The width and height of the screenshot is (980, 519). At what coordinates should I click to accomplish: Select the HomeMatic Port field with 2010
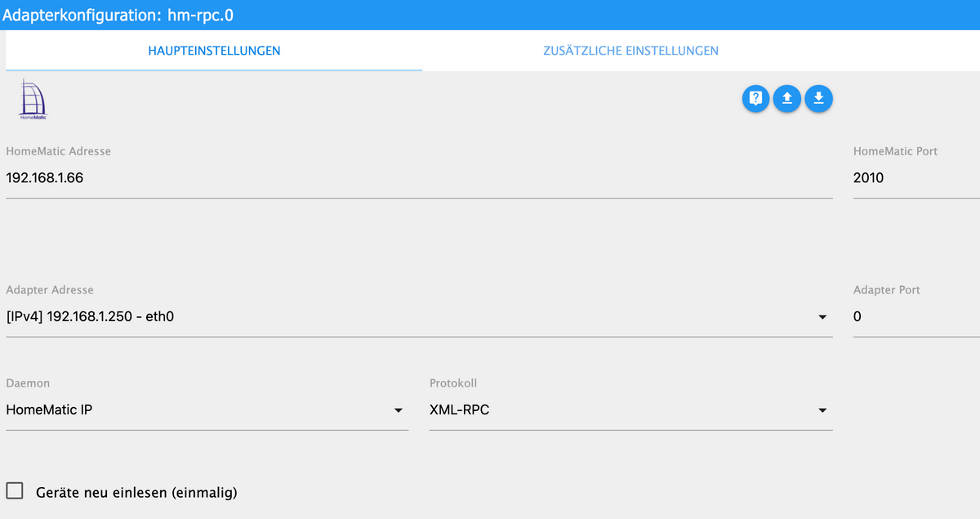pos(916,178)
